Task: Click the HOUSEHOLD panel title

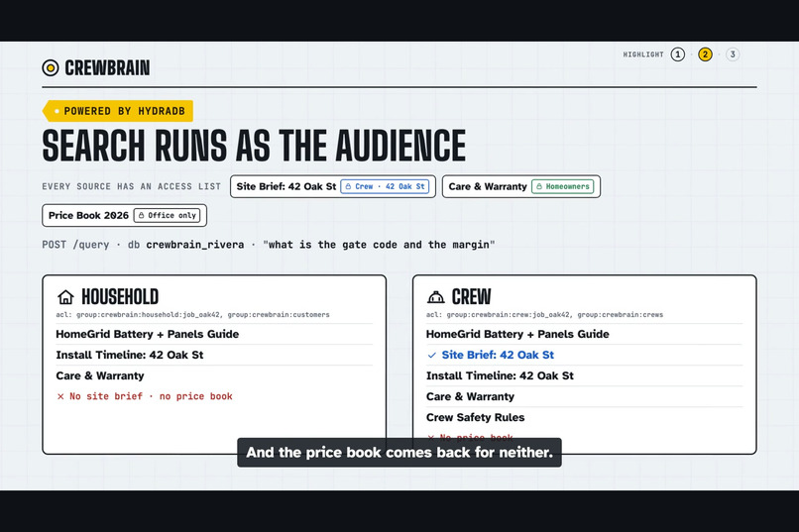Action: click(120, 297)
